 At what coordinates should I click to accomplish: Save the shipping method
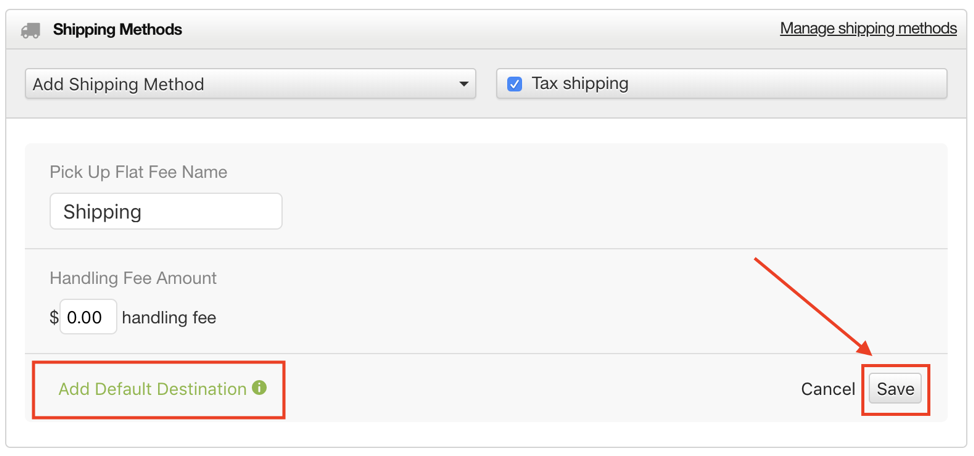(895, 389)
